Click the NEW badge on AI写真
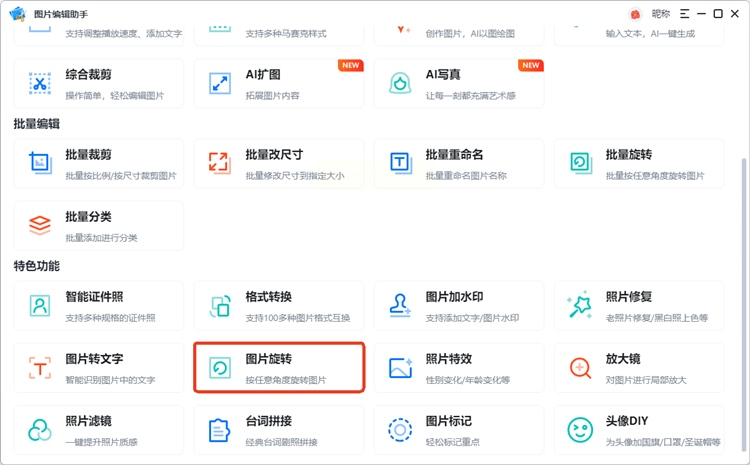Viewport: 750px width, 465px height. click(531, 66)
